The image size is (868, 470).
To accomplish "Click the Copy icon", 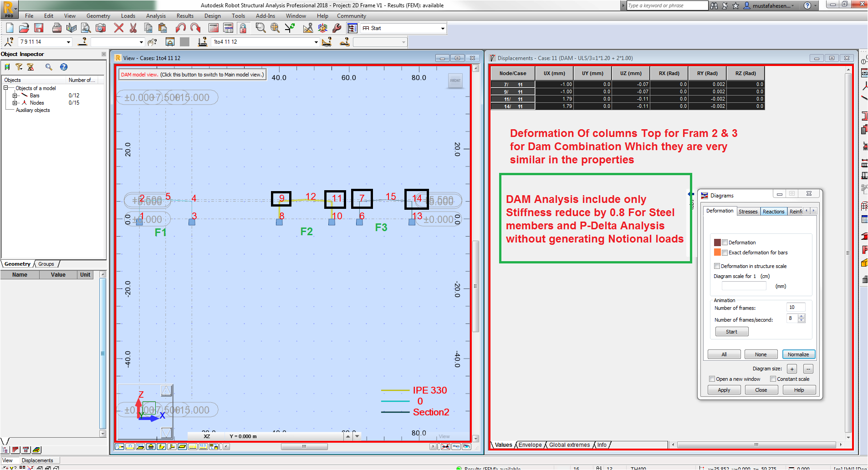I will pyautogui.click(x=148, y=28).
